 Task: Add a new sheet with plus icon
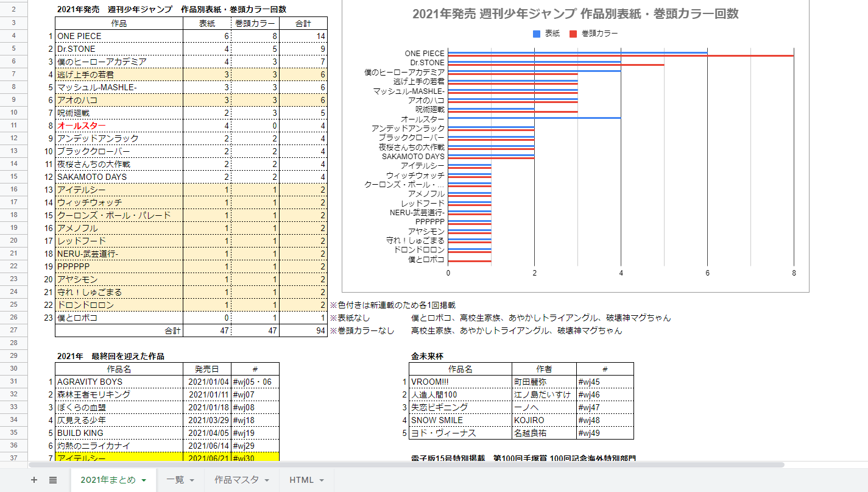pyautogui.click(x=34, y=480)
